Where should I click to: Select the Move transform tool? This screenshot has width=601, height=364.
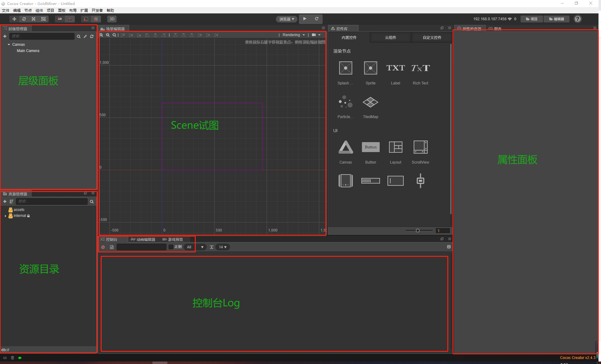click(14, 19)
